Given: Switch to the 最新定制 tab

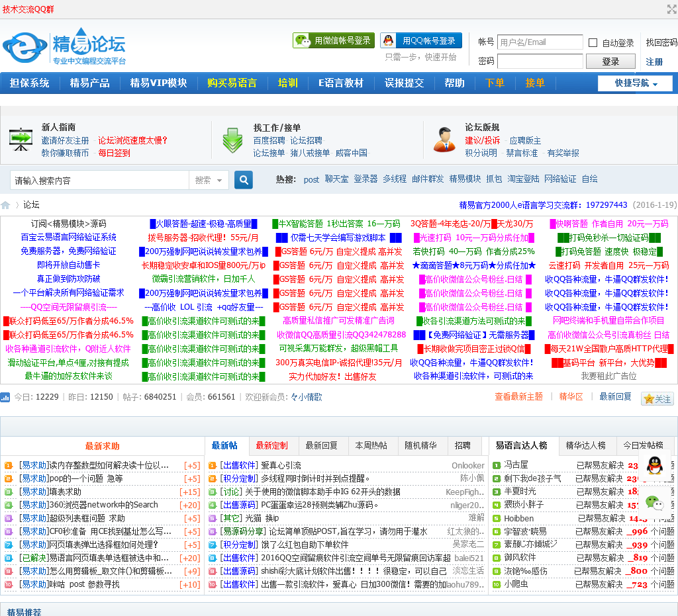Looking at the screenshot, I should click(271, 445).
